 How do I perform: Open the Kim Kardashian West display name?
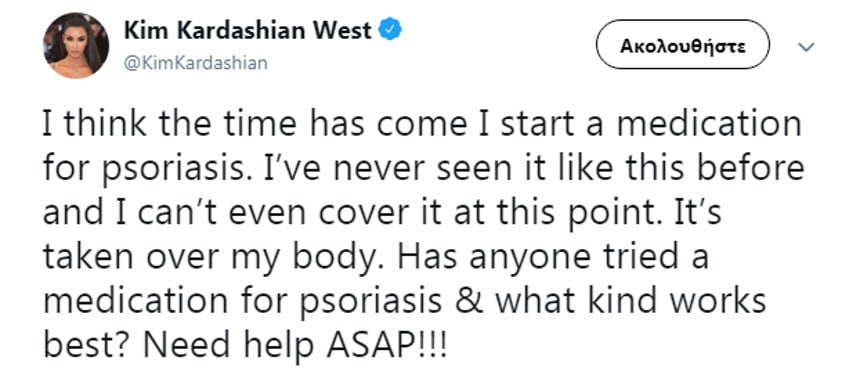click(x=248, y=31)
